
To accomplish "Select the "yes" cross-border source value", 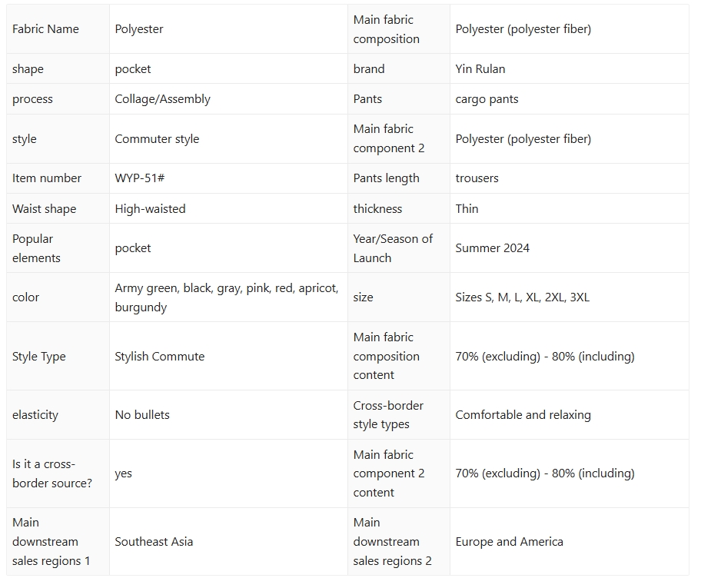I will [124, 473].
